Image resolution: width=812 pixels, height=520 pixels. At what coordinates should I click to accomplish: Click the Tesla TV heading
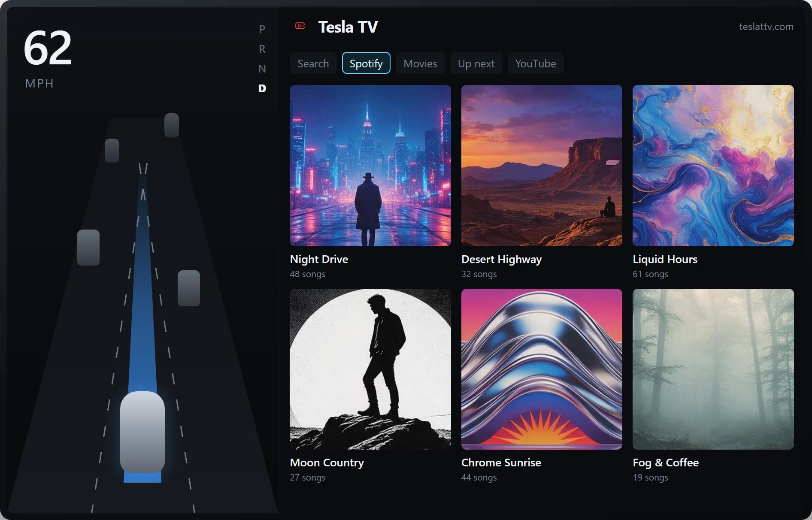pos(348,27)
